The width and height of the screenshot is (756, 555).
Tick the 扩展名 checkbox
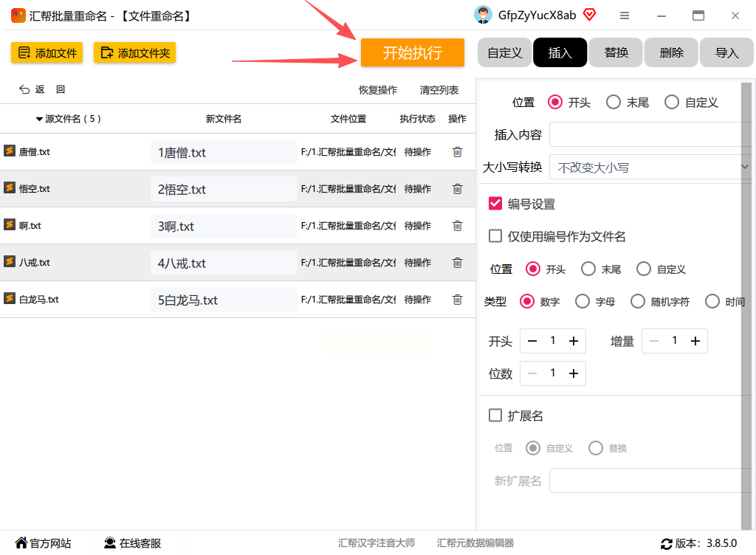pos(495,416)
